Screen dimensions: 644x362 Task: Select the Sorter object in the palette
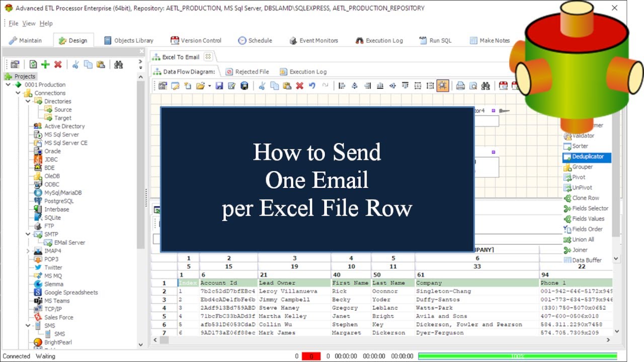580,146
